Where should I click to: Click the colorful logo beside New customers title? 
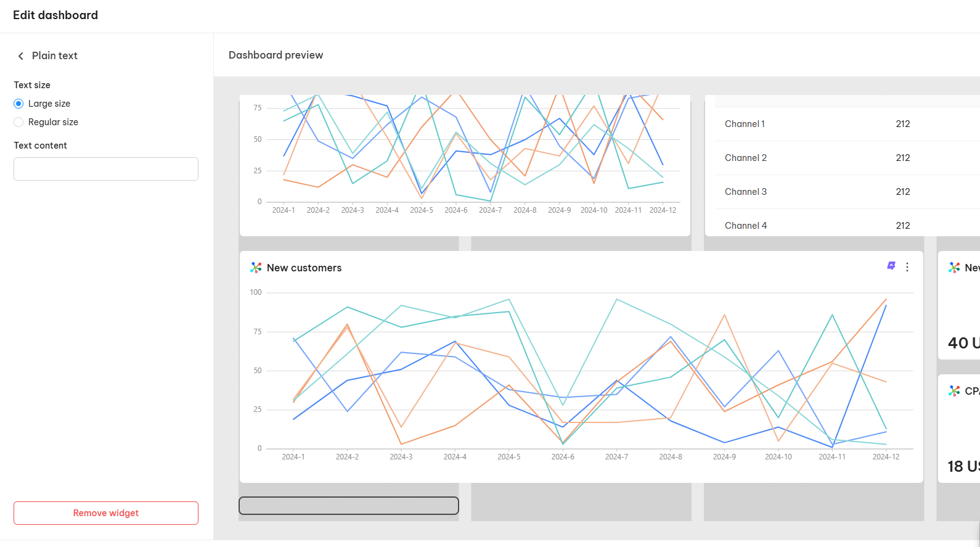coord(256,268)
